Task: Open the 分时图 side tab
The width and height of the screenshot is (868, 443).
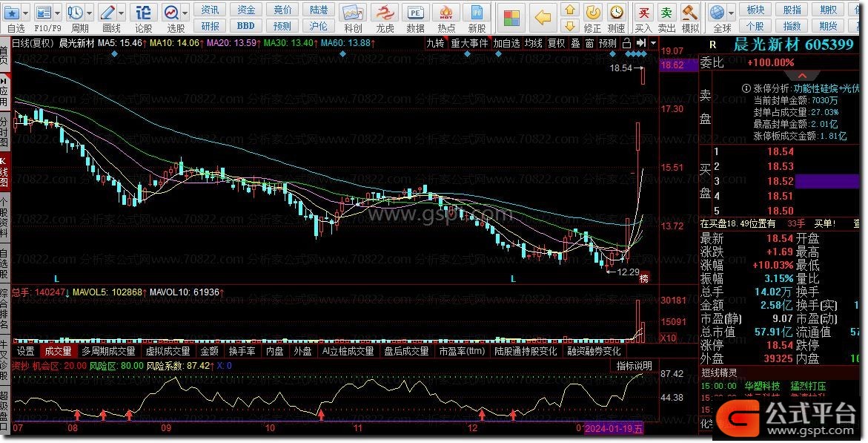Action: [x=4, y=131]
